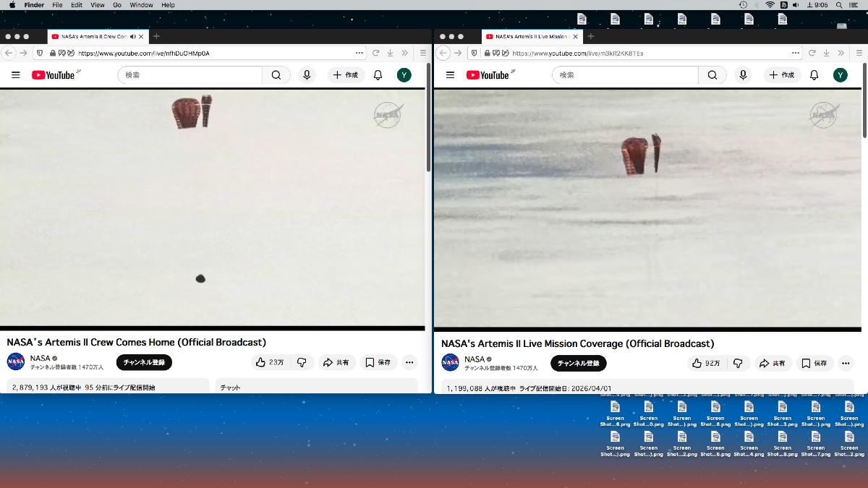Click NASA channel name in right window

click(475, 359)
